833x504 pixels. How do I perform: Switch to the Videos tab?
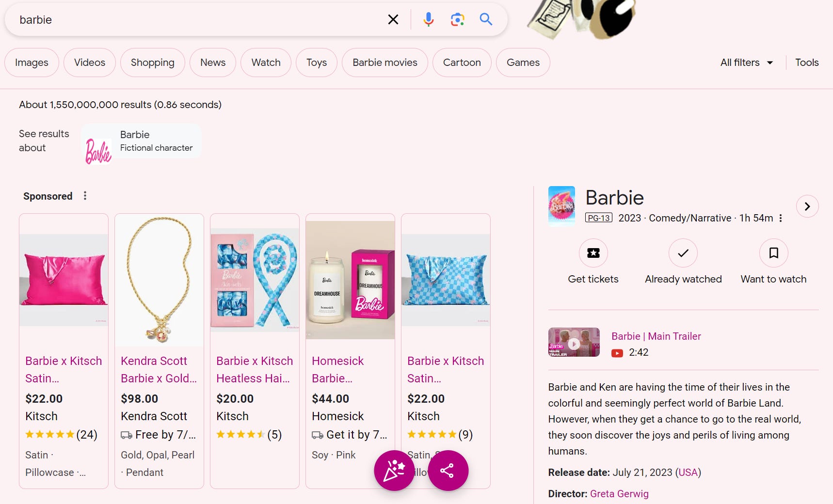[90, 63]
